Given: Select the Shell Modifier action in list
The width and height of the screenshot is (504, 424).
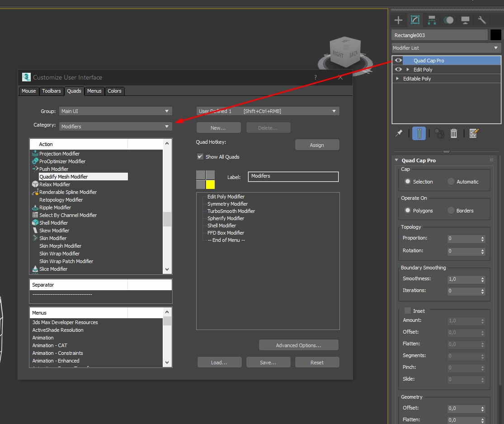Looking at the screenshot, I should pyautogui.click(x=53, y=223).
